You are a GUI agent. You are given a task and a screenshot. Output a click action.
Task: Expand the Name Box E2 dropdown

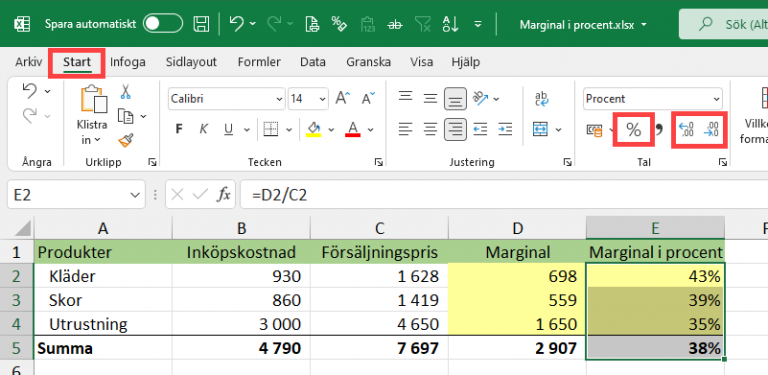[135, 195]
